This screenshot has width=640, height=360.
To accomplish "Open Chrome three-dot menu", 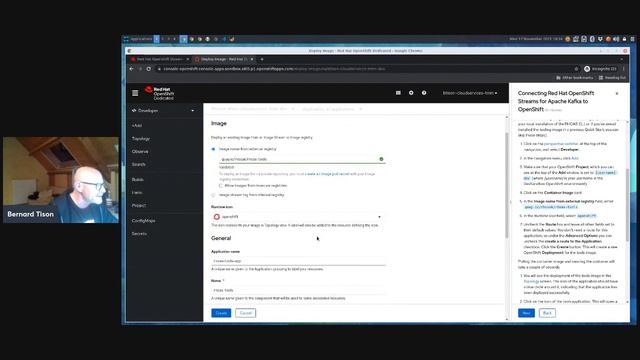I will [624, 69].
